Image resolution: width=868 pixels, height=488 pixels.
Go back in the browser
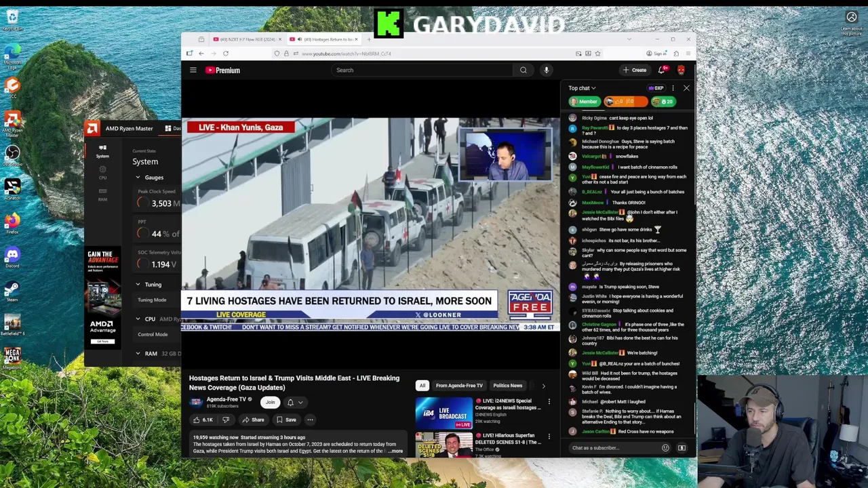tap(201, 54)
